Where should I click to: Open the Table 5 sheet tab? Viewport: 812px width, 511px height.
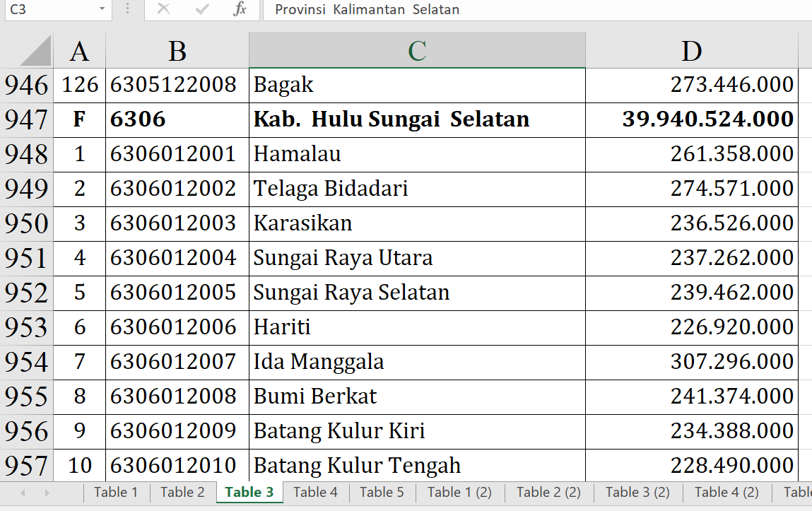[382, 493]
